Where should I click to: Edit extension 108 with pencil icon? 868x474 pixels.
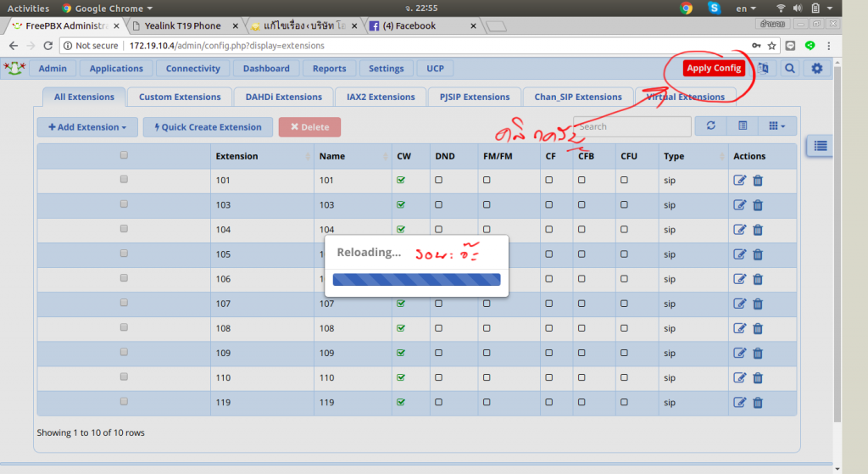(x=739, y=328)
